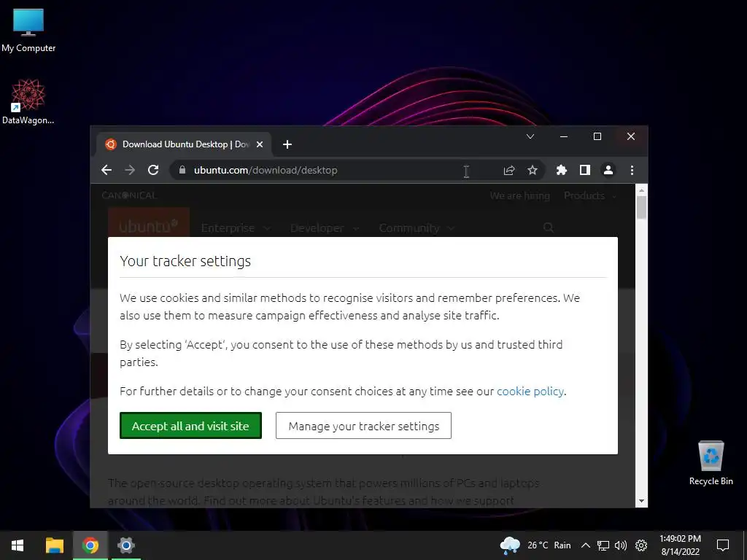This screenshot has width=747, height=560.
Task: Open a new tab with the plus button
Action: [287, 144]
